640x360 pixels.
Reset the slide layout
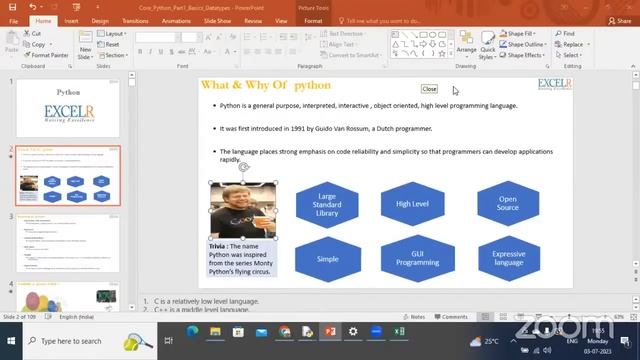pyautogui.click(x=109, y=44)
